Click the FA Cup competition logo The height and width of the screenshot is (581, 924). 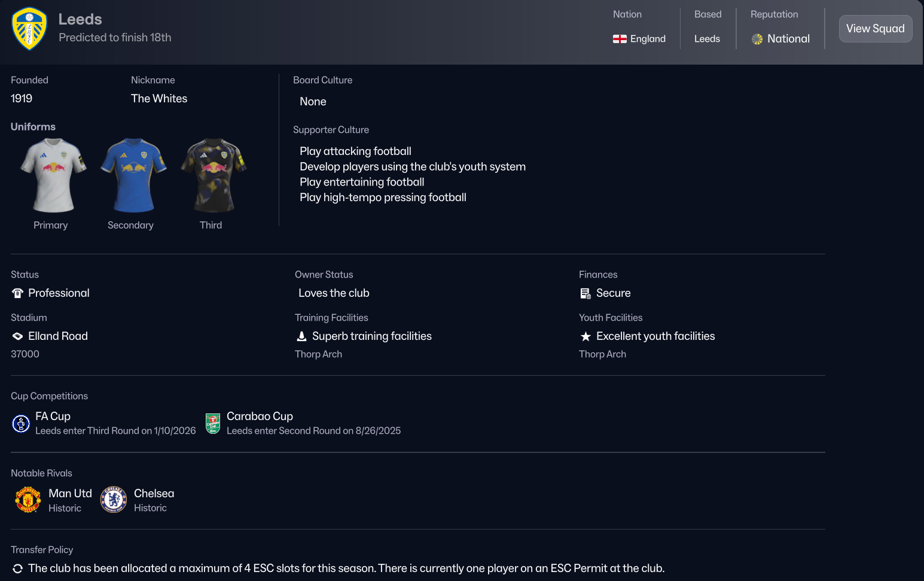(21, 424)
